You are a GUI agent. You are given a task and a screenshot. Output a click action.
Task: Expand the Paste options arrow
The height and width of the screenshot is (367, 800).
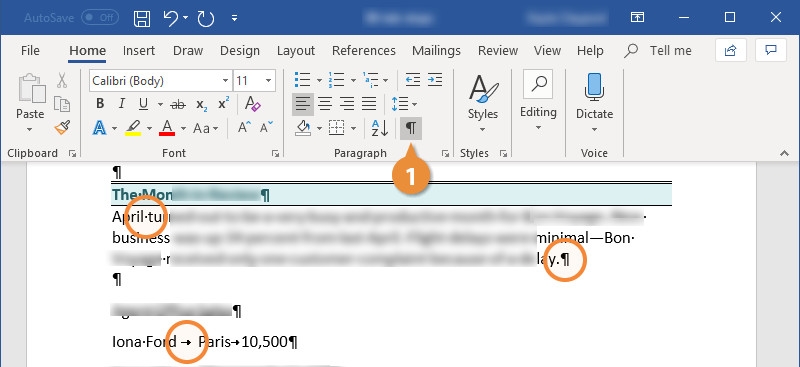pyautogui.click(x=30, y=130)
